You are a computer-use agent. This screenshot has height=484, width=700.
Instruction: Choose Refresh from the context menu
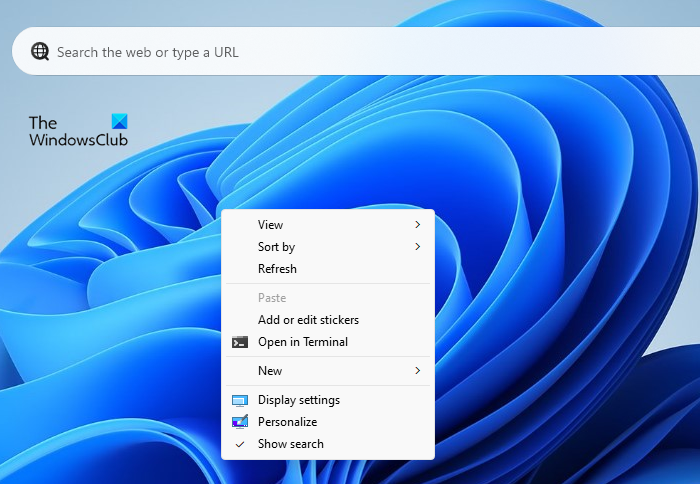(x=328, y=269)
